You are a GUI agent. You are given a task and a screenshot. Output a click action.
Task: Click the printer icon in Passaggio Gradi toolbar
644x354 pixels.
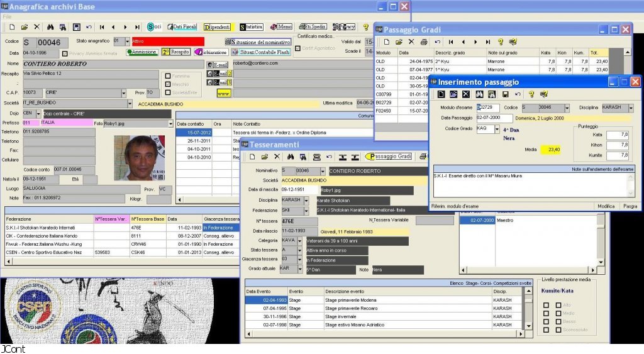point(425,41)
